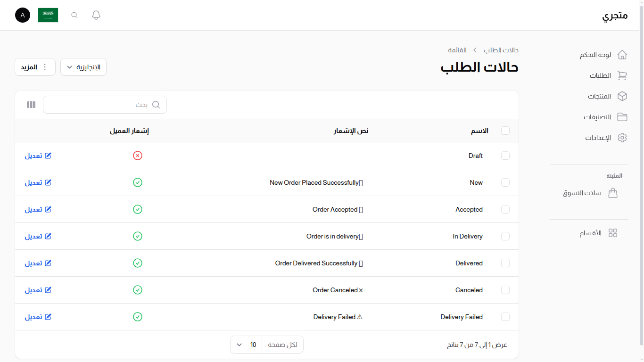Image resolution: width=644 pixels, height=362 pixels.
Task: Check the checkbox next to Canceled
Action: click(505, 290)
